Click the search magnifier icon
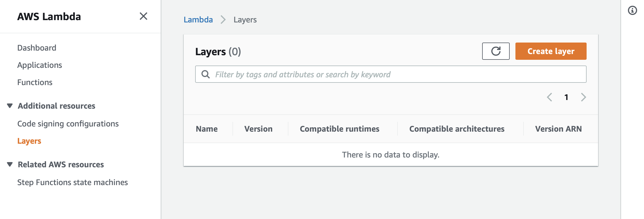 point(205,74)
